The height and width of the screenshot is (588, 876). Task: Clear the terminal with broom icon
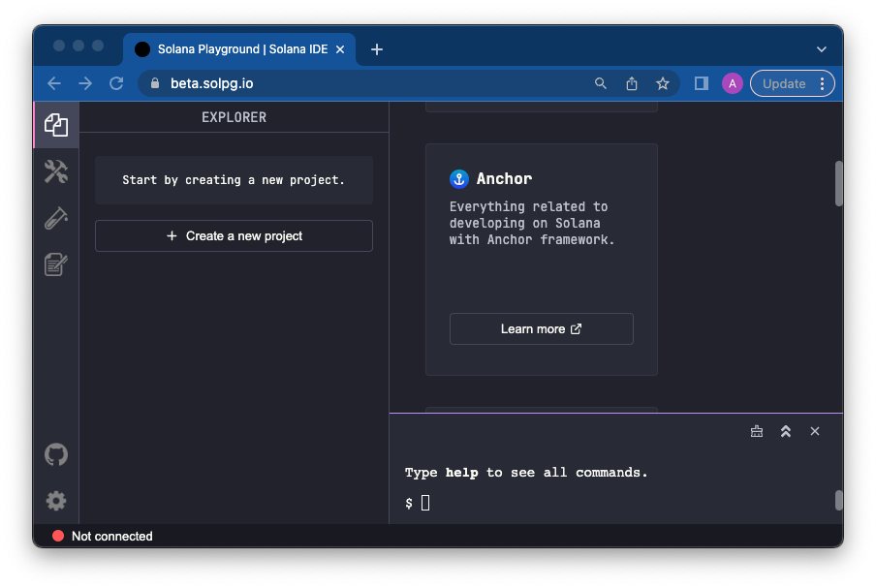coord(757,431)
